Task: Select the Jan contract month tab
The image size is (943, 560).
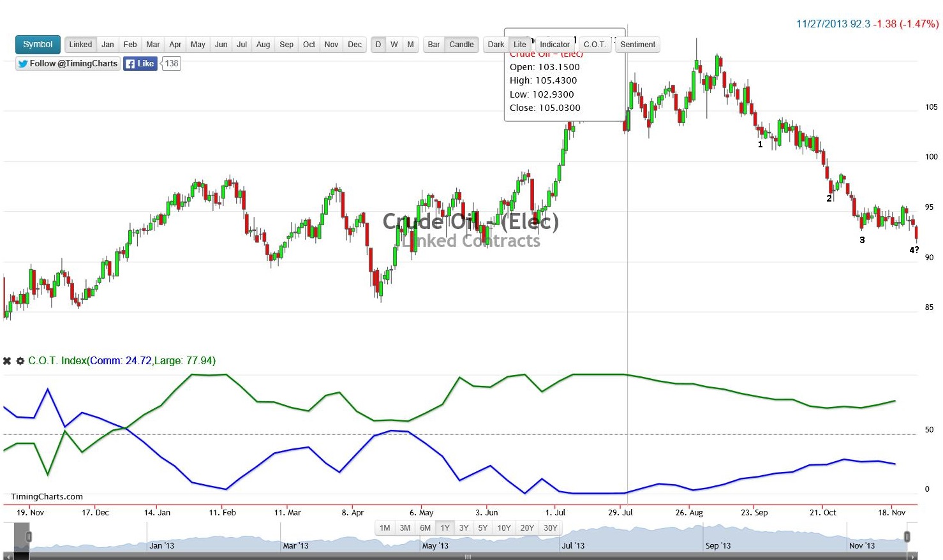Action: point(108,45)
